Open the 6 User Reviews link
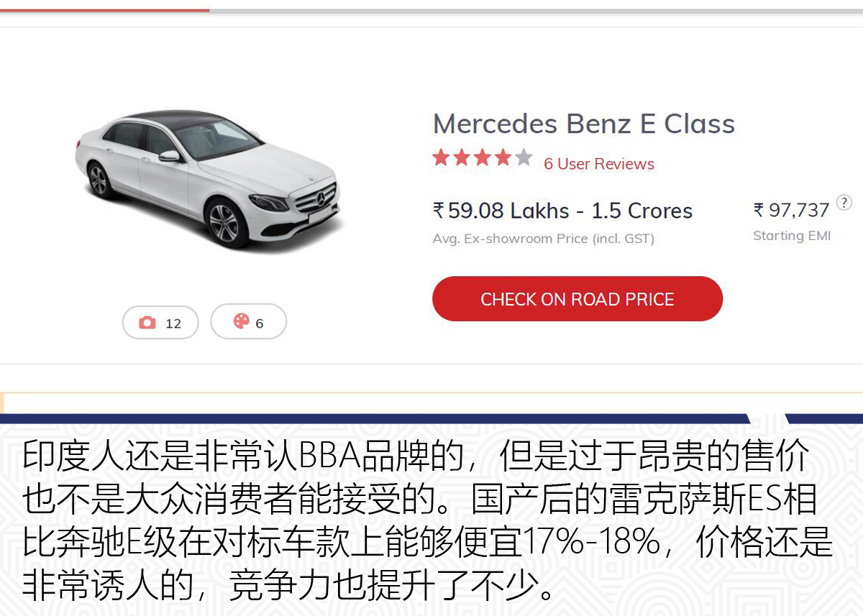 pos(599,164)
